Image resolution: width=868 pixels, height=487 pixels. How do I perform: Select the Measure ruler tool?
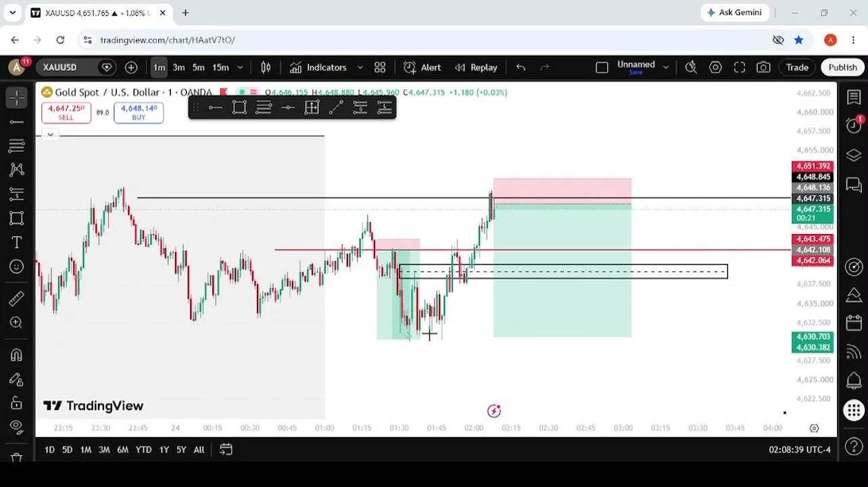17,298
